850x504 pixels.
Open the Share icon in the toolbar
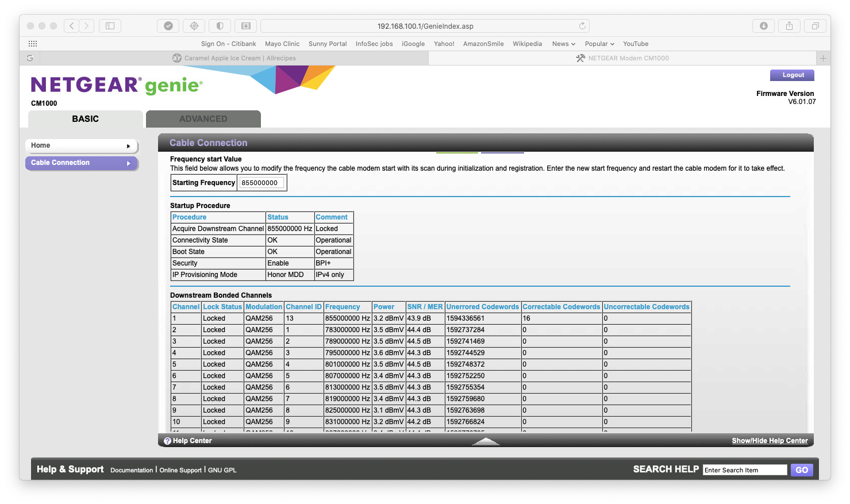(x=789, y=25)
